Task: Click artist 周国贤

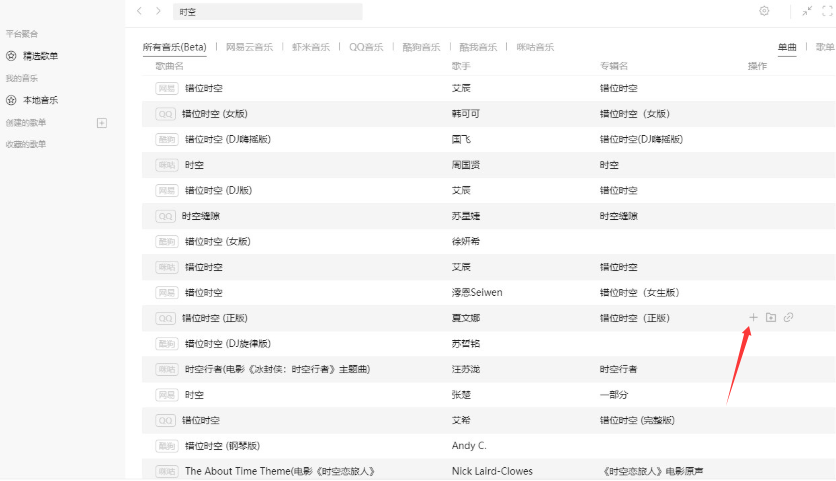Action: click(x=465, y=165)
